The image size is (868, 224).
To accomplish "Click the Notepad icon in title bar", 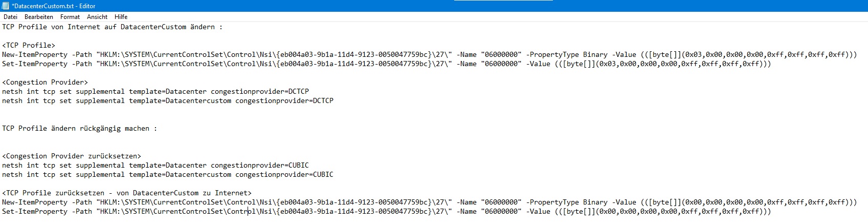I will pos(6,6).
